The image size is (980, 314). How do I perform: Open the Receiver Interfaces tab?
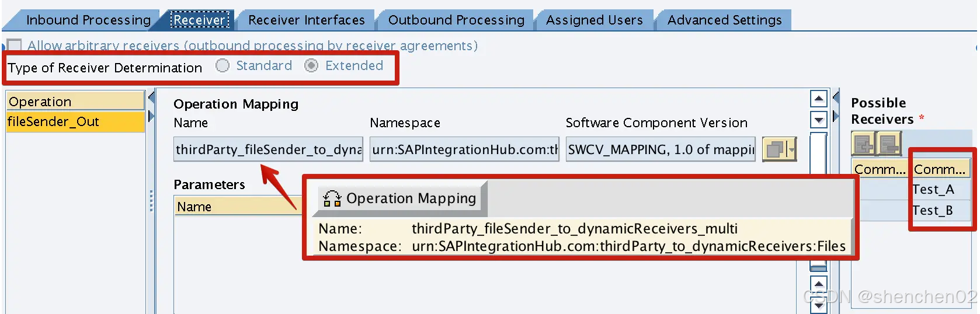tap(306, 20)
